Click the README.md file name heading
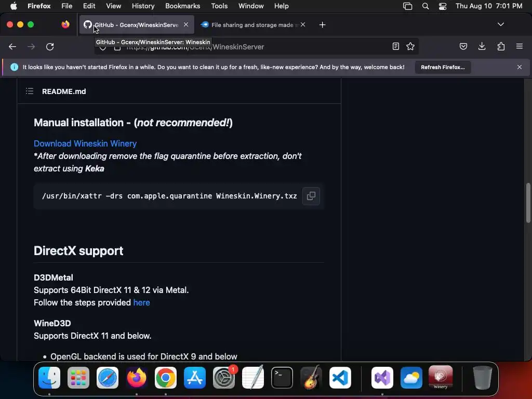Image resolution: width=532 pixels, height=399 pixels. [x=64, y=91]
